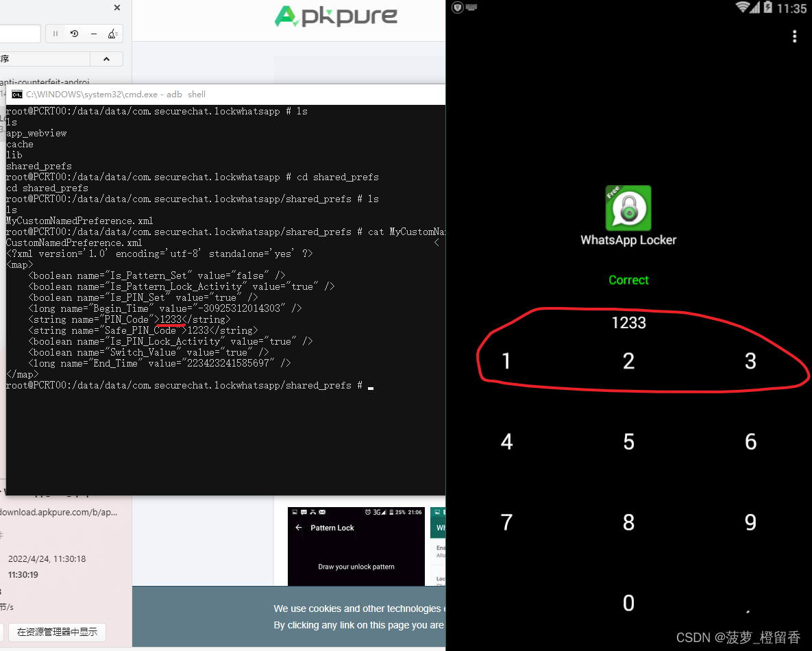
Task: Tap the 0 key on keypad
Action: (628, 603)
